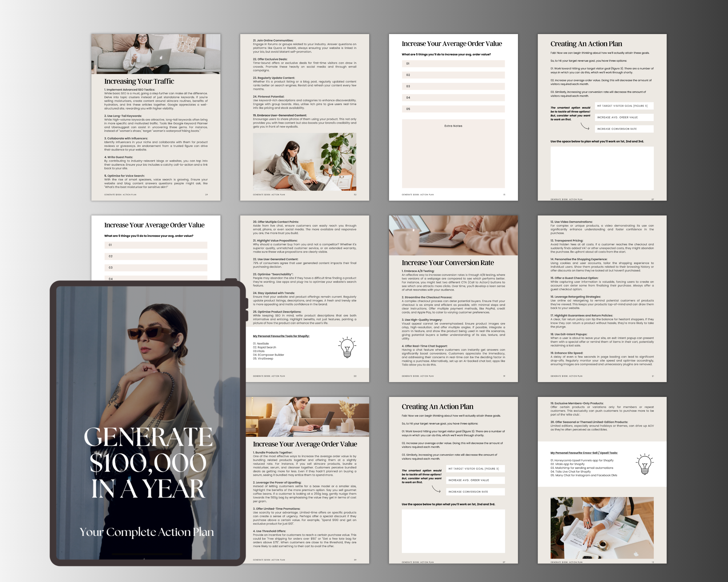Screen dimensions: 728x582
Task: Click '2. Use Long-Tail Keywords:' item
Action: coord(123,116)
